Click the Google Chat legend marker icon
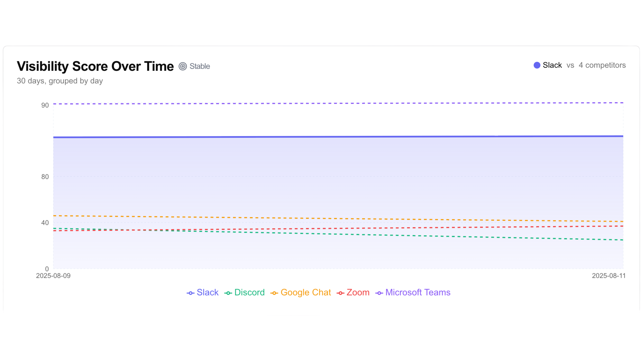The height and width of the screenshot is (362, 644). 274,293
